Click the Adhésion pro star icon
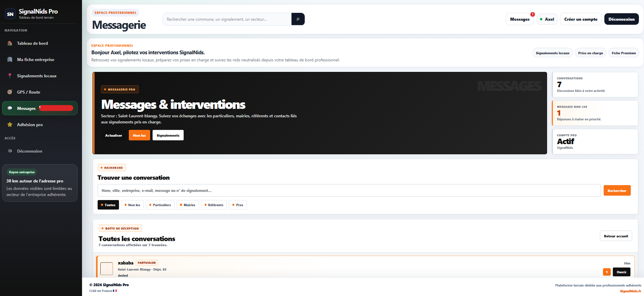Viewport: 644px width, 296px height. [10, 125]
